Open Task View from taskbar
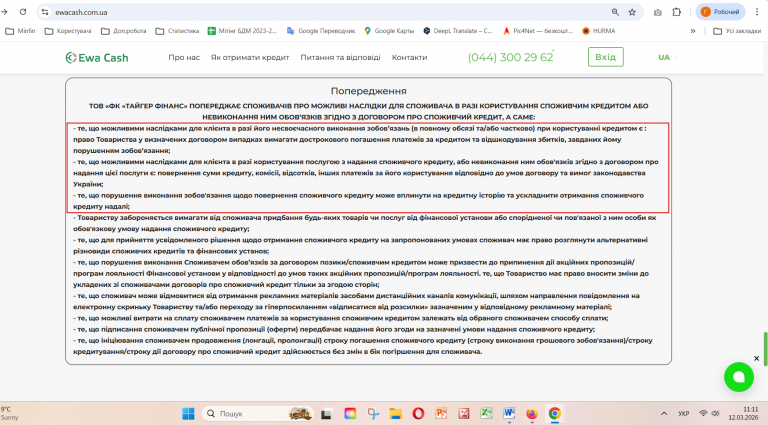768x425 pixels. tap(326, 414)
